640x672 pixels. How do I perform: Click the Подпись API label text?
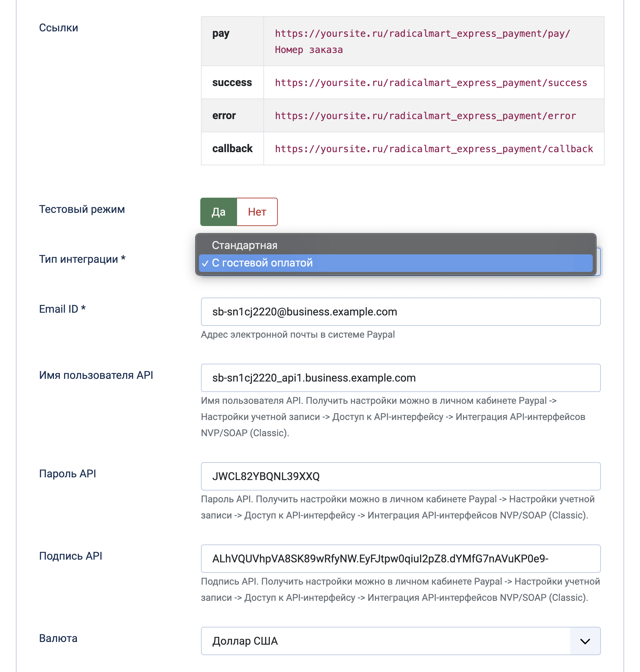pyautogui.click(x=70, y=556)
